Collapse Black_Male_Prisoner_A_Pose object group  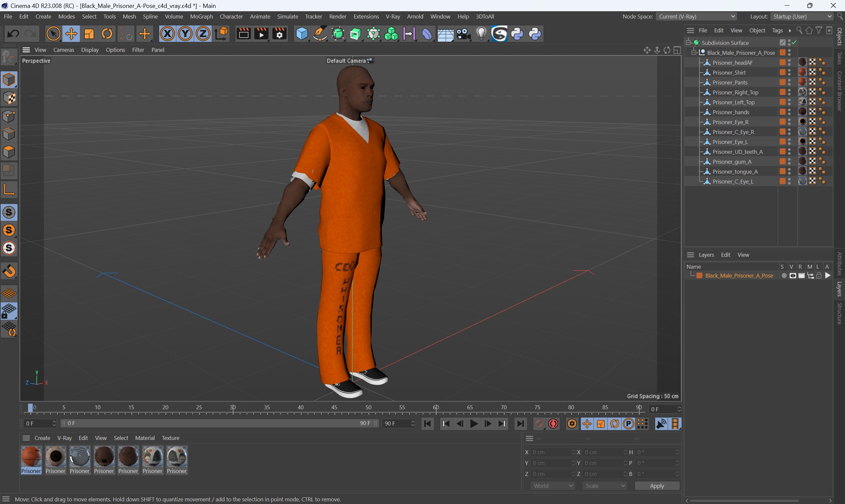pyautogui.click(x=694, y=52)
